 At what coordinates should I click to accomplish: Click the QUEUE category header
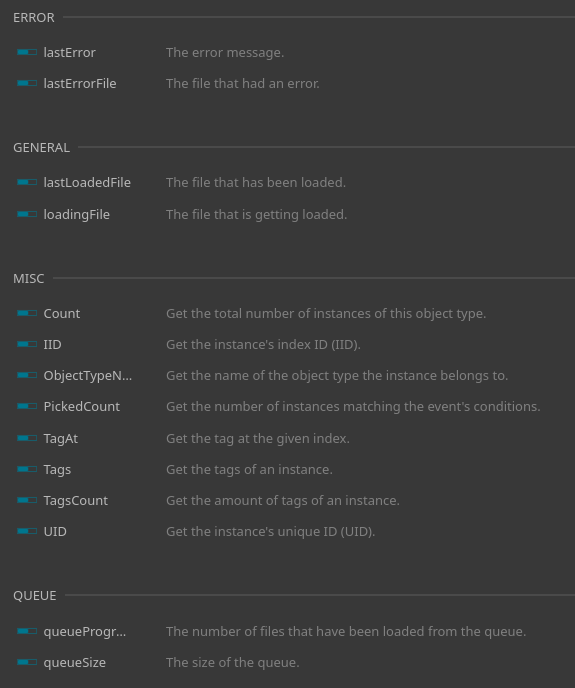[x=35, y=595]
